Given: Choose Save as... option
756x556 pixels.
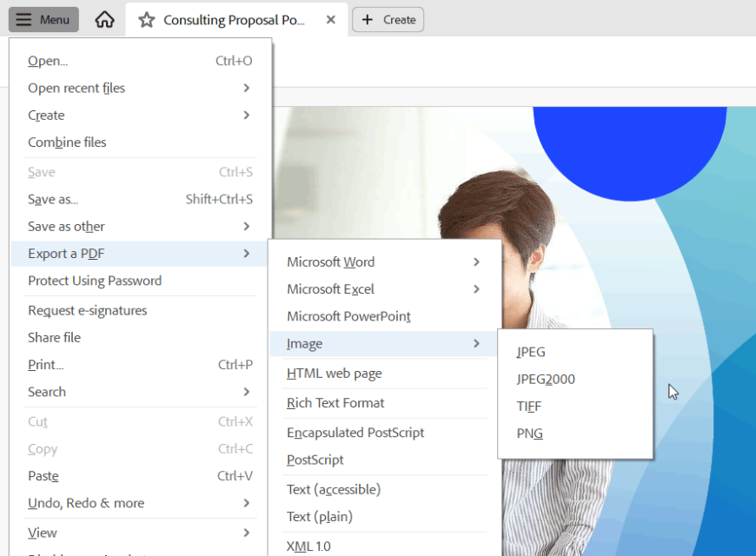Looking at the screenshot, I should [140, 199].
